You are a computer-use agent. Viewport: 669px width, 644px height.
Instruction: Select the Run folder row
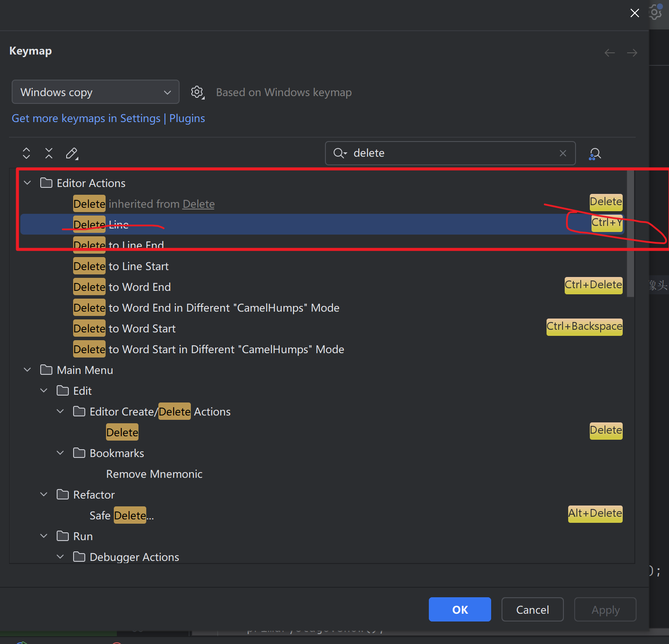322,536
